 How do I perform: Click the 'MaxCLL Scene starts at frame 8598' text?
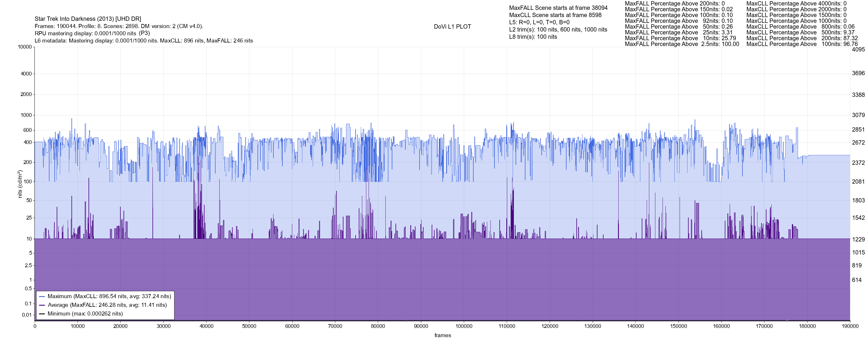(555, 15)
